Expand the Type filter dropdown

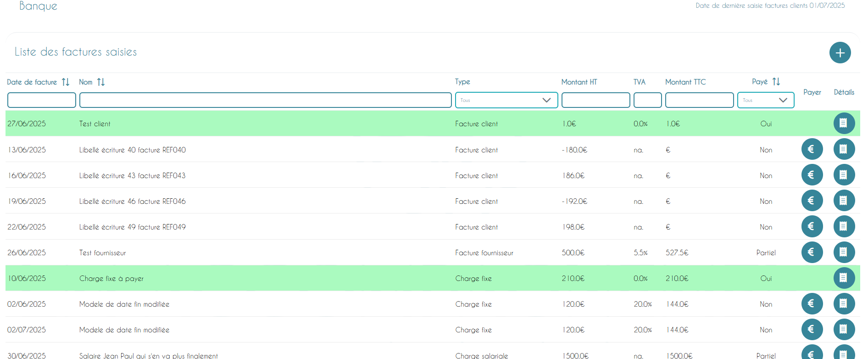click(x=506, y=100)
